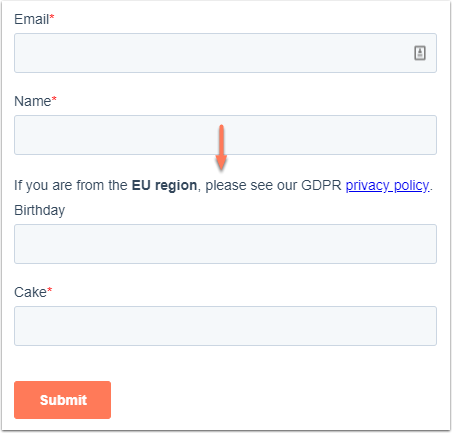Click the red asterisk beside Name label
Image resolution: width=452 pixels, height=433 pixels.
point(54,98)
